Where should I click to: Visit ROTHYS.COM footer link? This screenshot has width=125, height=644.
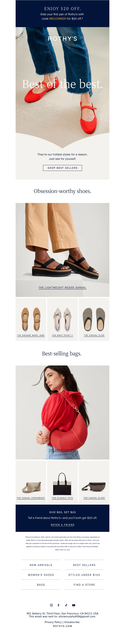point(63,626)
